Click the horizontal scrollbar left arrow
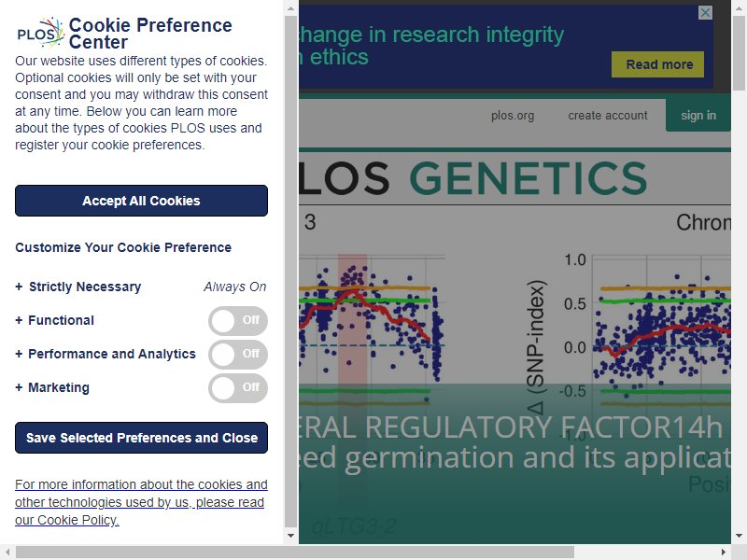747x560 pixels. pyautogui.click(x=7, y=553)
